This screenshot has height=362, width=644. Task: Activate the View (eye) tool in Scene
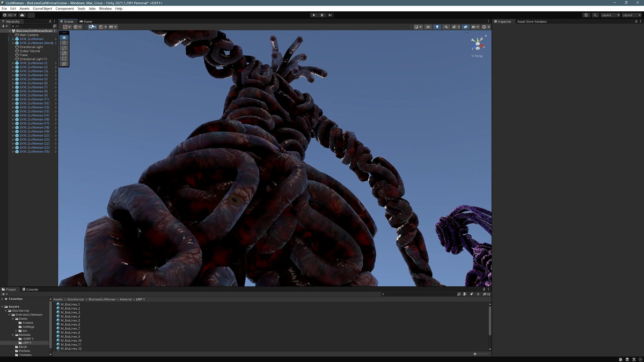pyautogui.click(x=64, y=38)
